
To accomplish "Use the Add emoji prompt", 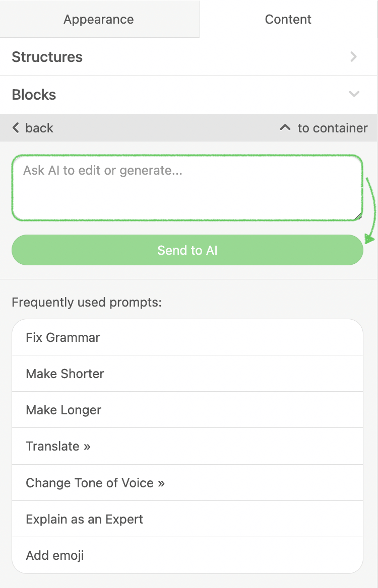I will coord(55,555).
